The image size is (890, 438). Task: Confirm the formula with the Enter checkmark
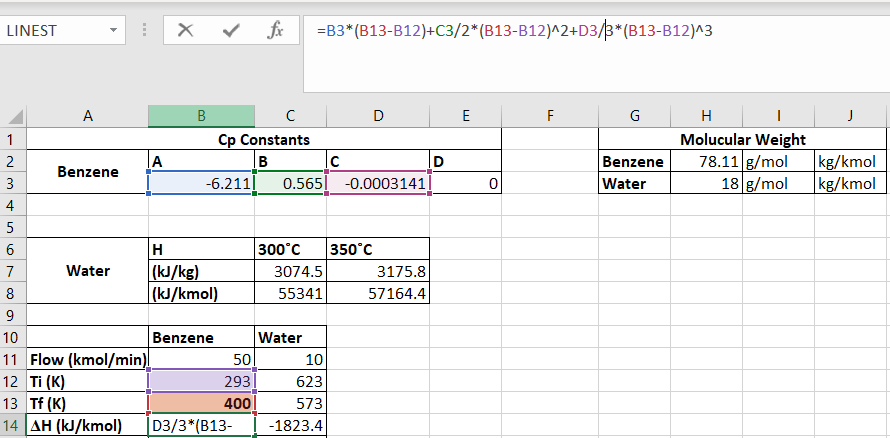pos(231,30)
